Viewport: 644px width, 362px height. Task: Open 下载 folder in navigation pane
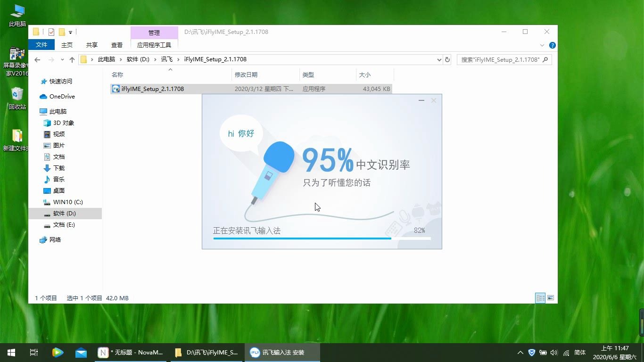click(x=58, y=168)
